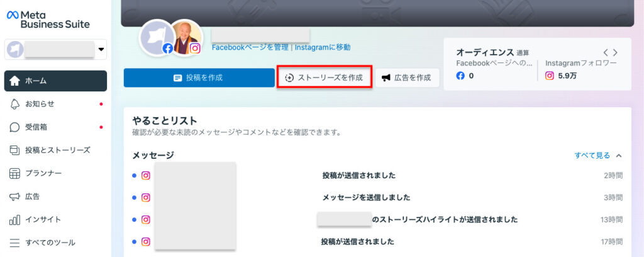
Task: Click 投稿を作成 button
Action: click(199, 77)
